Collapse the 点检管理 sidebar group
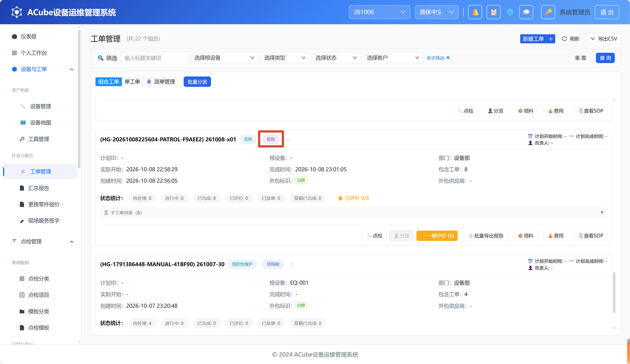Image resolution: width=630 pixels, height=364 pixels. pos(71,242)
